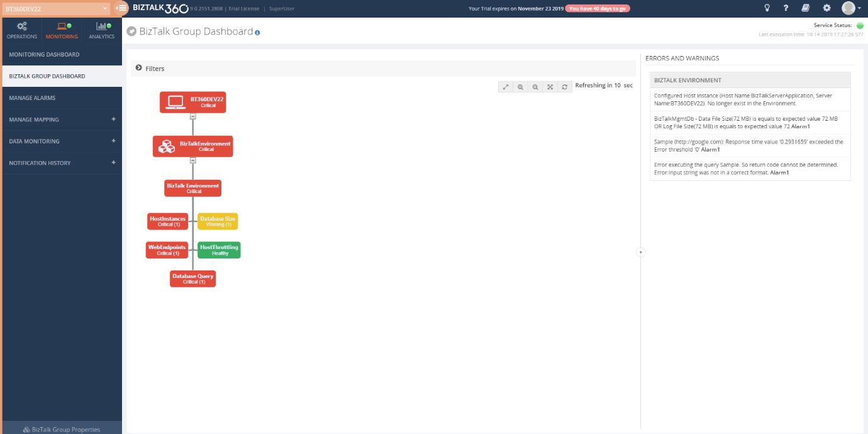Click the lightbulb ideas icon in header

[767, 8]
